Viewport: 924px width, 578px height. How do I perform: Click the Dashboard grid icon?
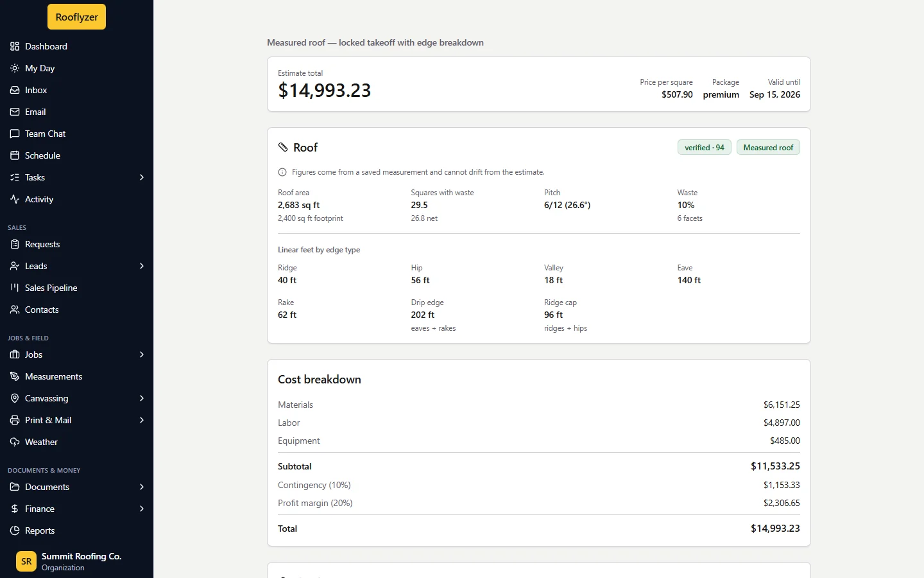15,46
